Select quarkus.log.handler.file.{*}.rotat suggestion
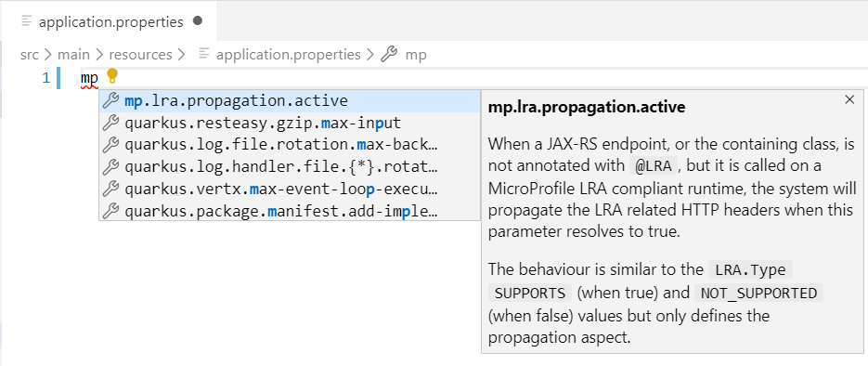 pyautogui.click(x=290, y=166)
